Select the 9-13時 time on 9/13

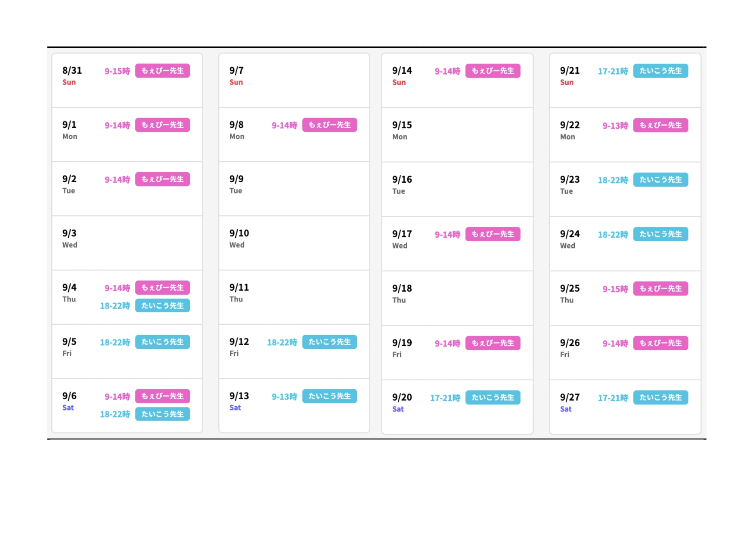tap(284, 397)
